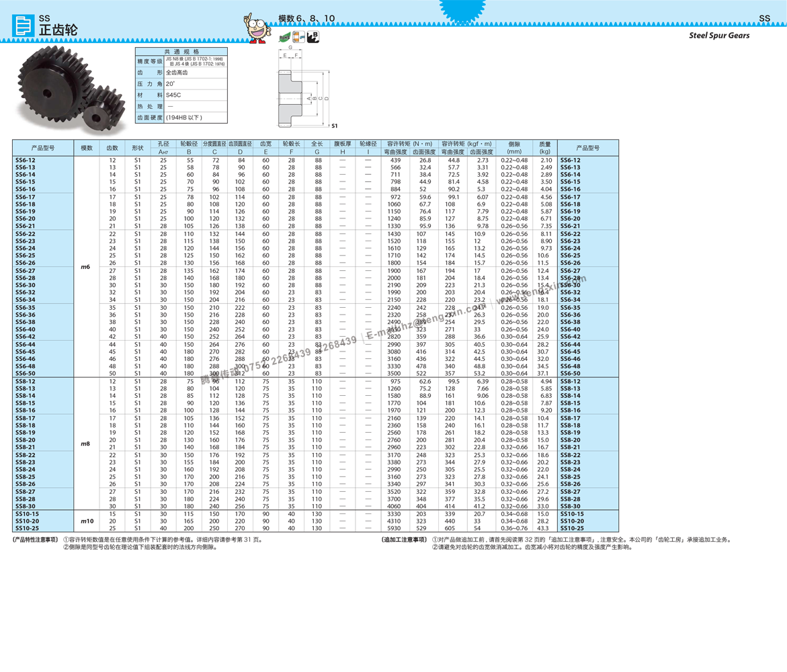Click the blue spur gear category icon
Viewport: 787px width, 672px height.
click(24, 26)
